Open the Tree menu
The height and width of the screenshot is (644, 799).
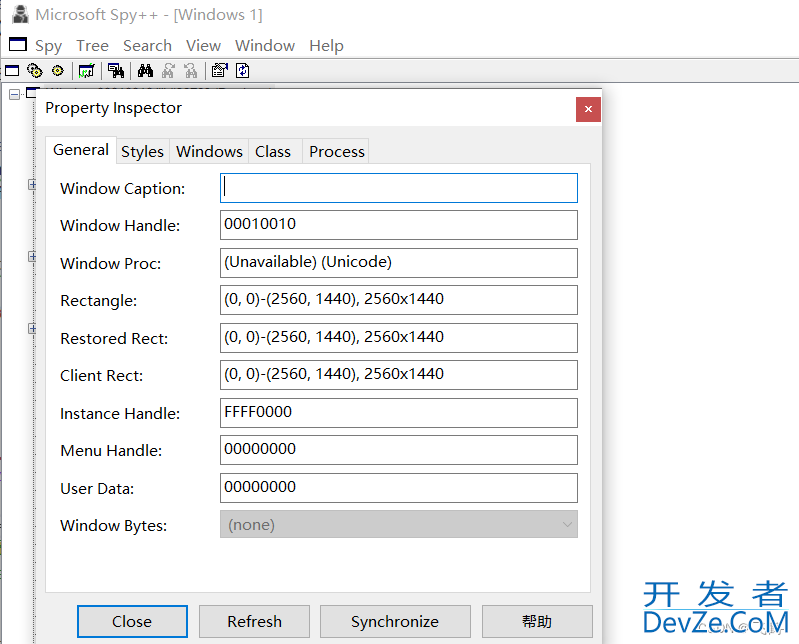click(x=92, y=46)
